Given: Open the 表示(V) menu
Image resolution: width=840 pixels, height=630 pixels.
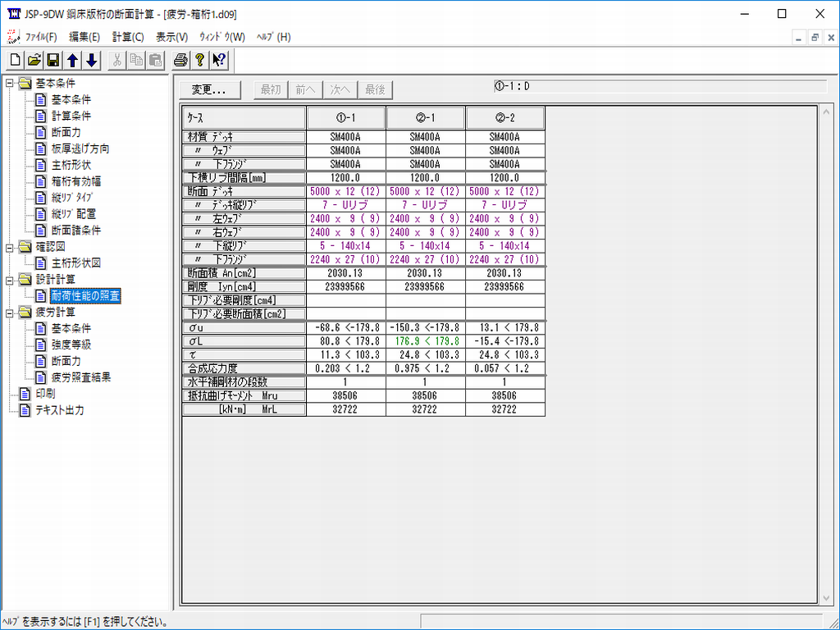Looking at the screenshot, I should pyautogui.click(x=171, y=37).
